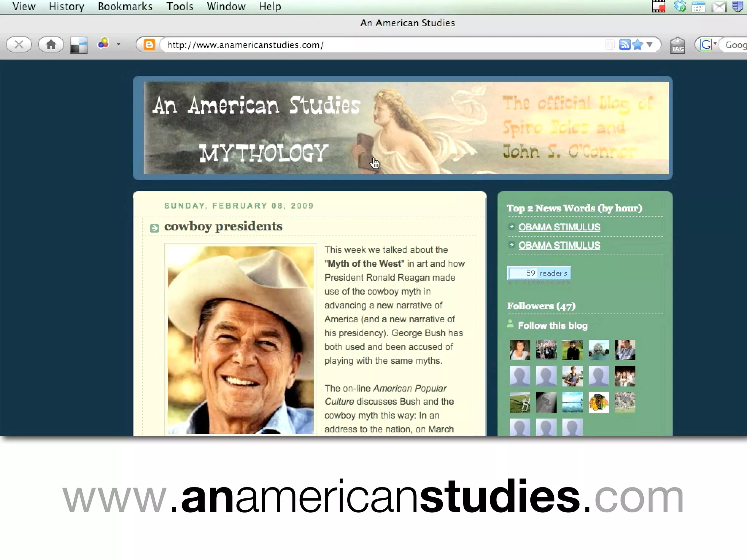Open the History menu
This screenshot has width=747, height=560.
click(66, 7)
